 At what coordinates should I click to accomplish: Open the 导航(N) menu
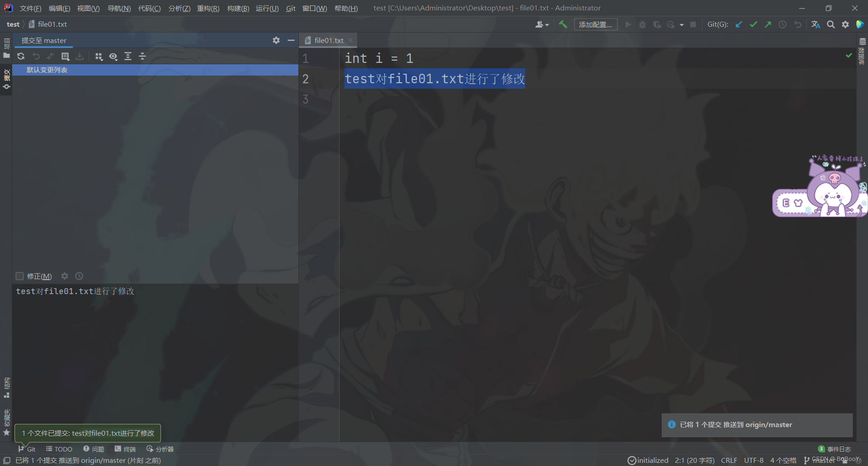point(119,8)
